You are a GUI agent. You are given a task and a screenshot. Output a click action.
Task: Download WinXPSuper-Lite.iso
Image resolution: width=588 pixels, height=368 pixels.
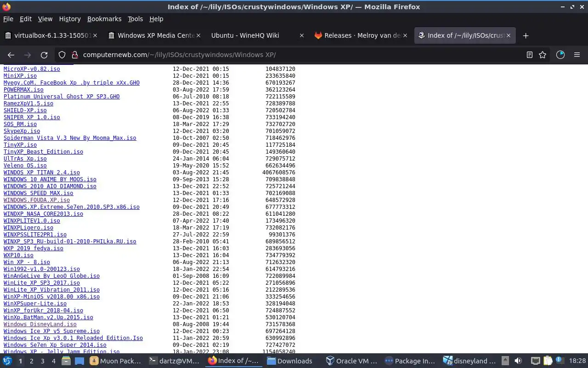coord(35,304)
